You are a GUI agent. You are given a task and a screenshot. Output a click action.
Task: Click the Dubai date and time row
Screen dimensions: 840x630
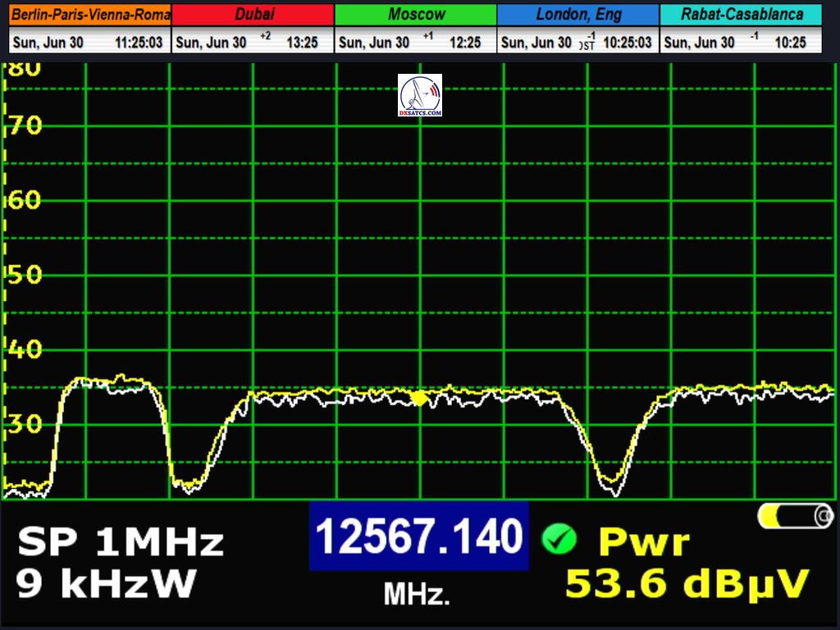click(x=253, y=43)
